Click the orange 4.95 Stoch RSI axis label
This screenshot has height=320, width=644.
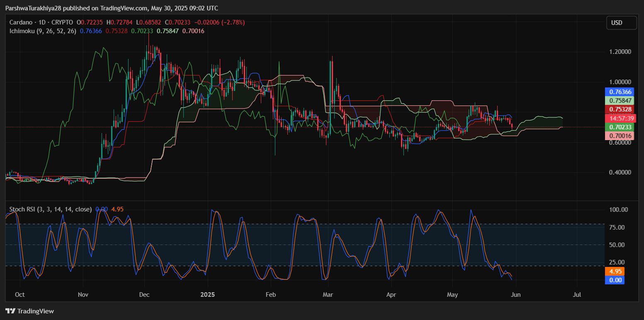click(614, 272)
